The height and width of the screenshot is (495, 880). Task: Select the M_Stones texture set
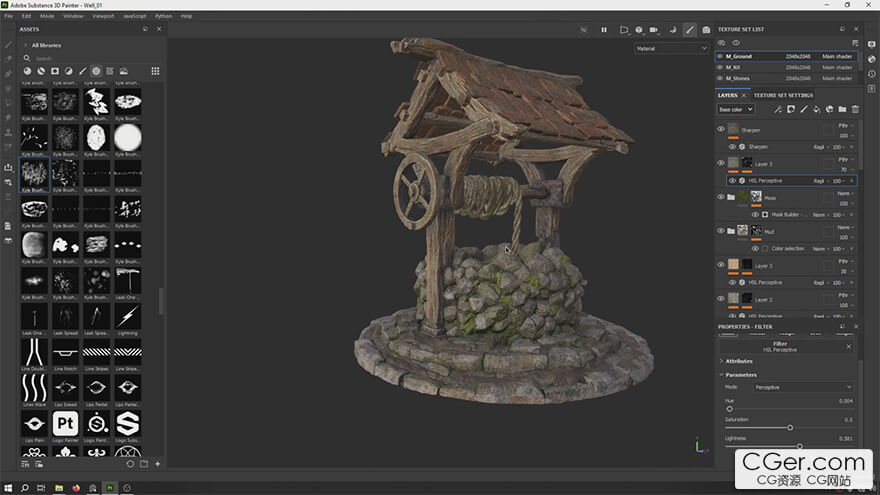786,79
